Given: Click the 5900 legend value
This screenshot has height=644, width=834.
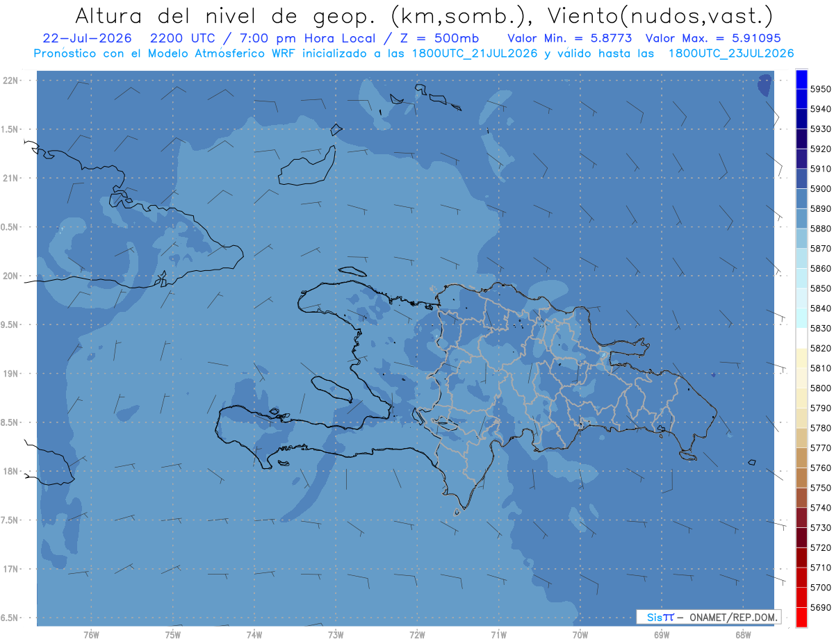Looking at the screenshot, I should (820, 189).
